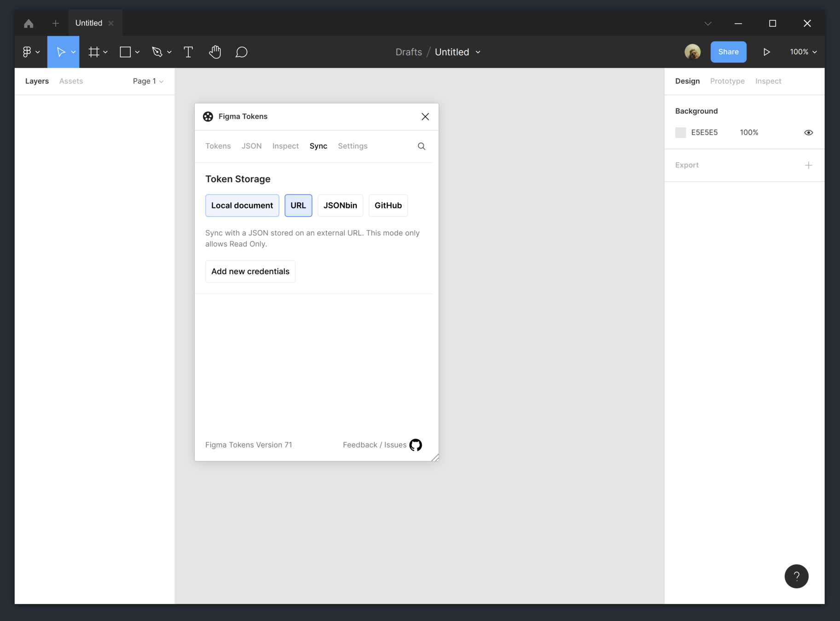840x621 pixels.
Task: Switch to right panel Inspect tab
Action: pyautogui.click(x=768, y=81)
